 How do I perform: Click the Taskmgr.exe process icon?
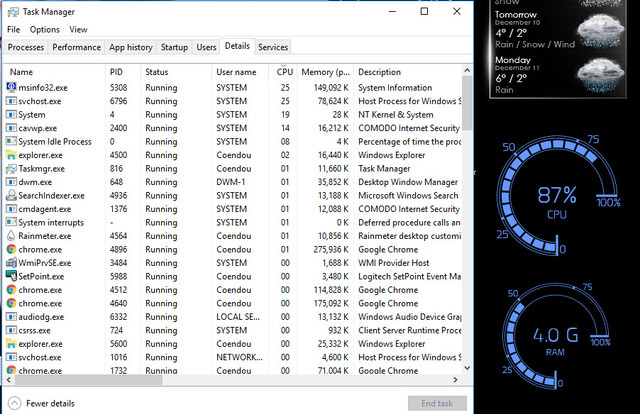pos(11,168)
